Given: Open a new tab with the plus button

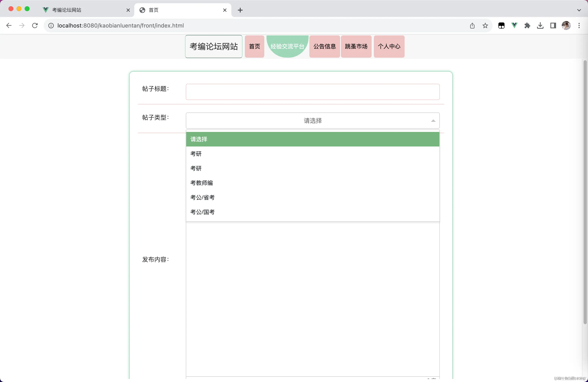Looking at the screenshot, I should pyautogui.click(x=240, y=10).
